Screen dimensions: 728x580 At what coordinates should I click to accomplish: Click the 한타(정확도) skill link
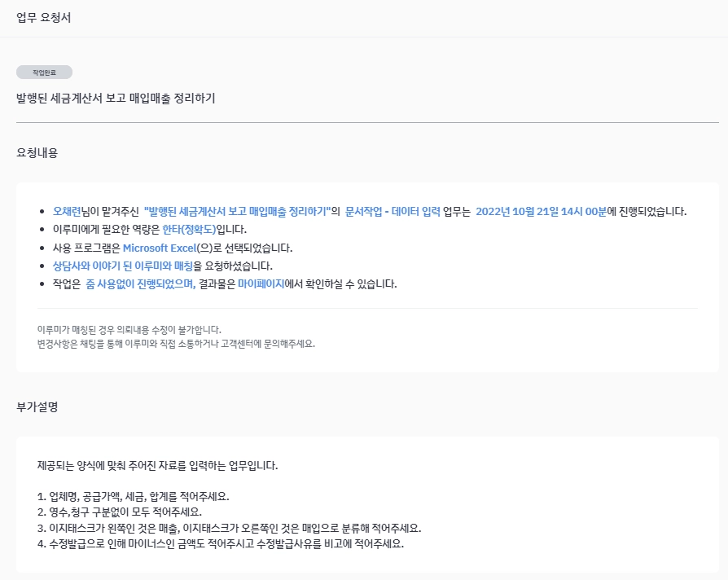pyautogui.click(x=189, y=230)
